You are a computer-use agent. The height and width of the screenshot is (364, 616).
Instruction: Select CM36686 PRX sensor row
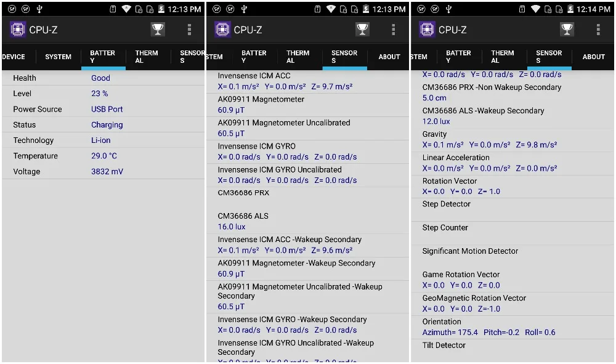coord(307,199)
